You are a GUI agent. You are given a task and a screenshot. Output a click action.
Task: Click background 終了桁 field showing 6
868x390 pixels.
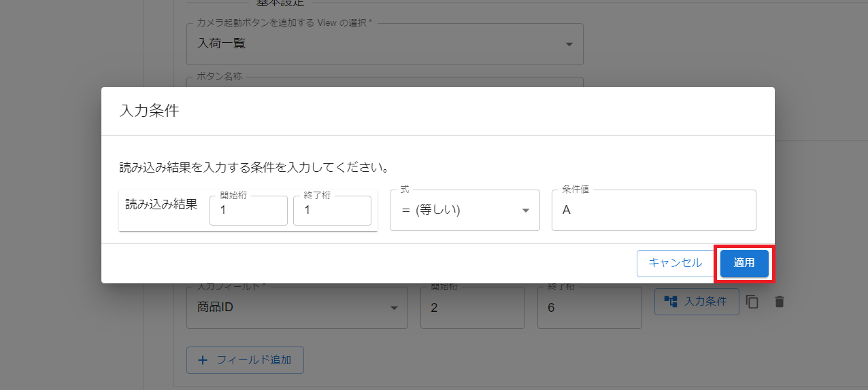590,307
